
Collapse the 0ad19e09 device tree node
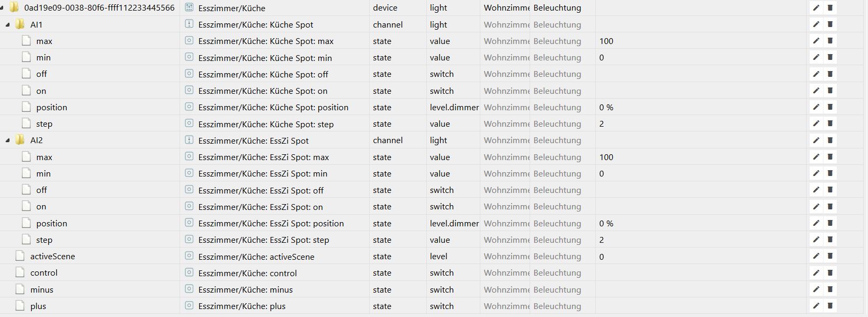2,8
